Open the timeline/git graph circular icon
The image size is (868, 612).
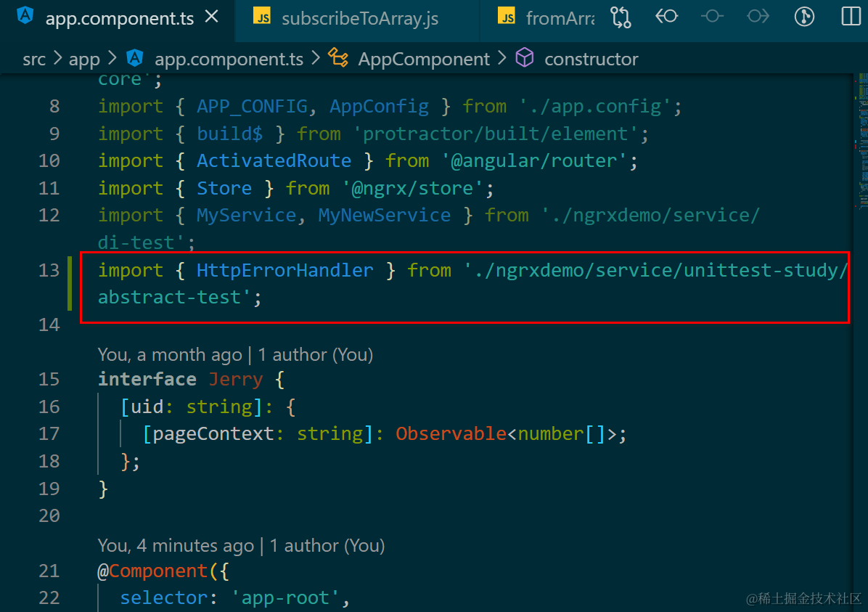(804, 17)
